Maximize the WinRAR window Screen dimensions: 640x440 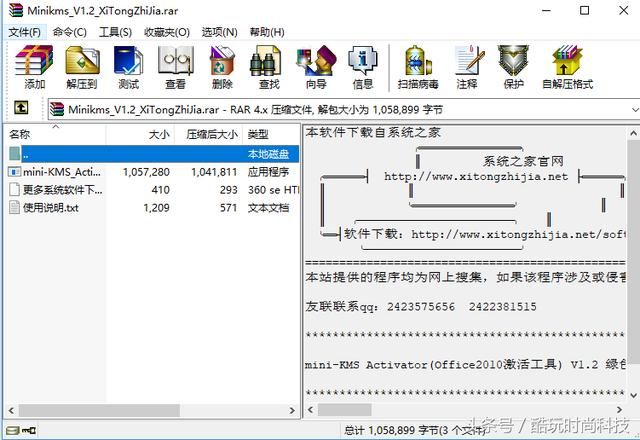584,10
